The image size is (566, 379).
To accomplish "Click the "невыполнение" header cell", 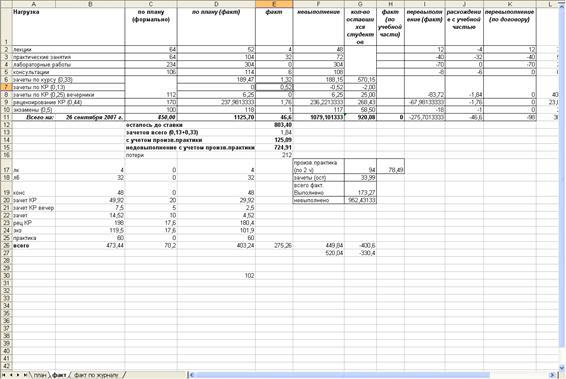I will (319, 27).
